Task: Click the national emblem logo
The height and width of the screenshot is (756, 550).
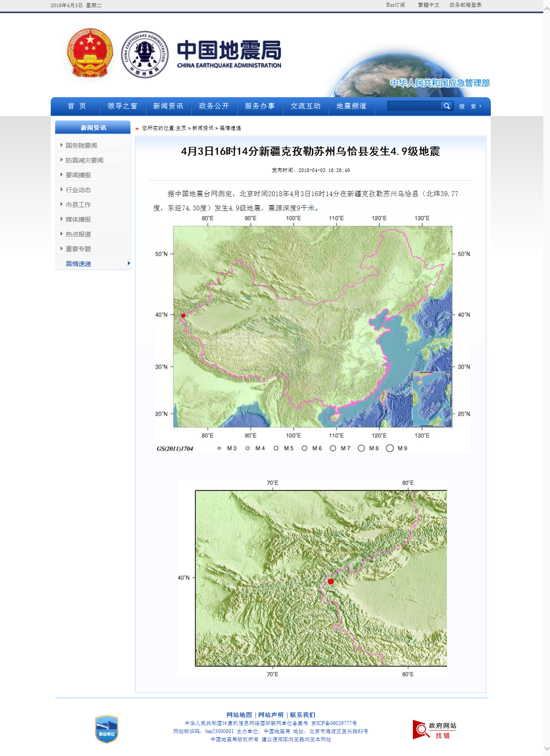Action: click(x=90, y=53)
